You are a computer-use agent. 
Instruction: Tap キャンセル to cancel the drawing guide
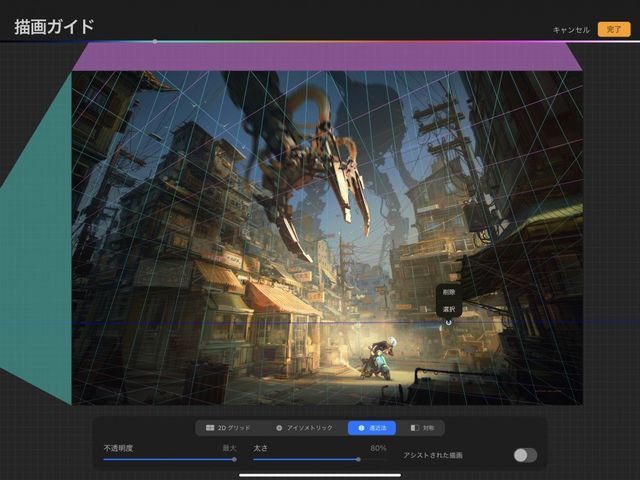coord(571,30)
